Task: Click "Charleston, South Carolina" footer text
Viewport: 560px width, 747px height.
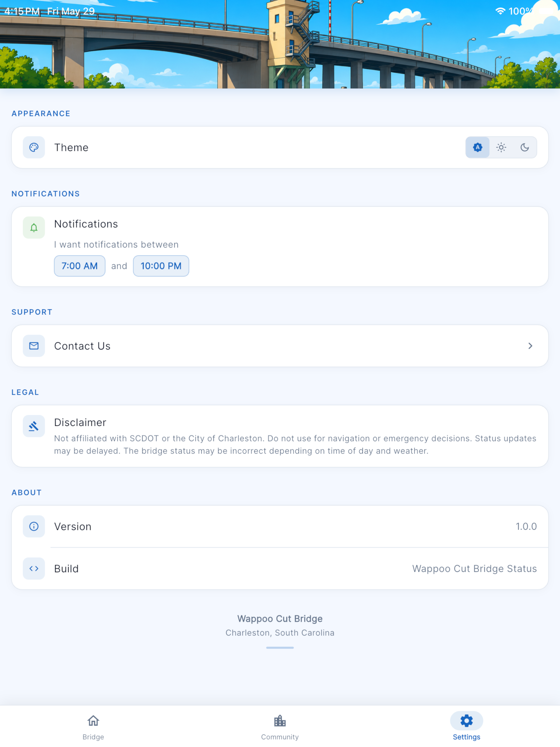Action: (x=280, y=633)
